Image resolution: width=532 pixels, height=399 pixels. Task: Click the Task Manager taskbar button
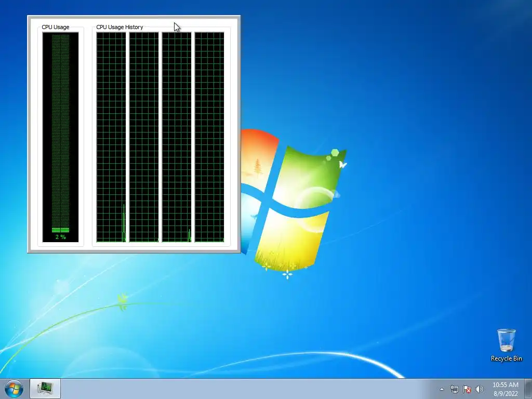pos(45,389)
